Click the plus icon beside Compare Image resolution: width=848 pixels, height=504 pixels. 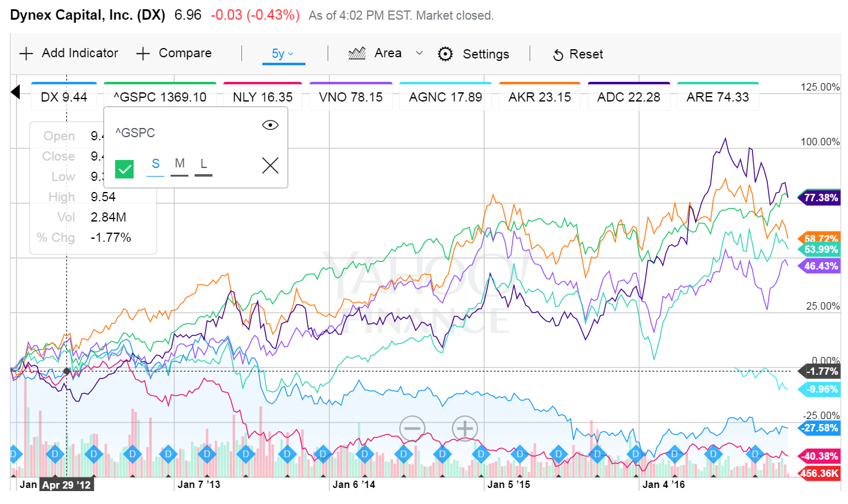coord(143,54)
